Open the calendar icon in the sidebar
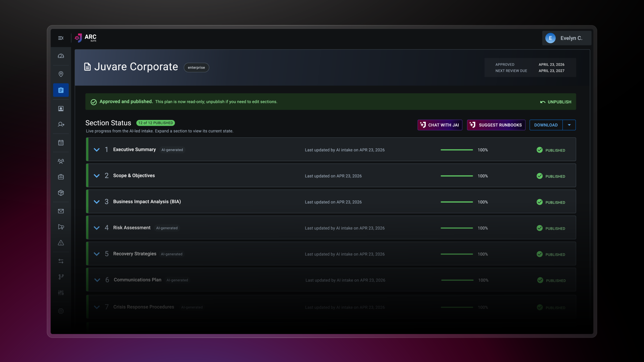Image resolution: width=644 pixels, height=362 pixels. click(x=61, y=143)
